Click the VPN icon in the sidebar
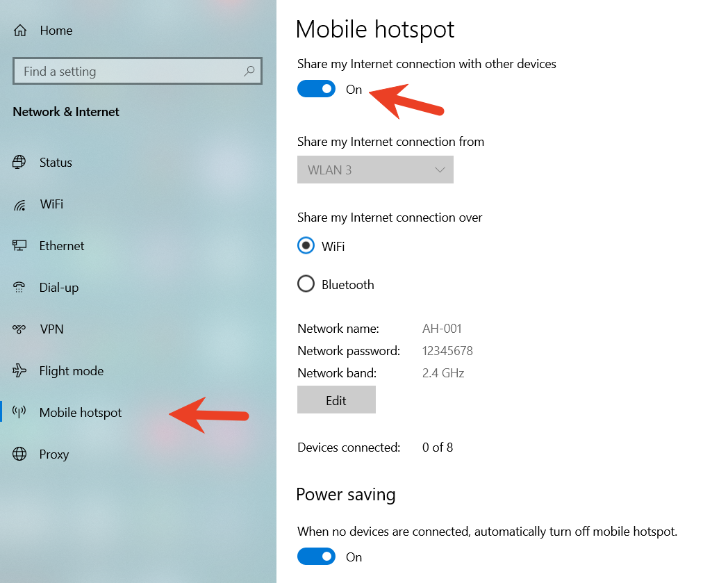 coord(19,329)
